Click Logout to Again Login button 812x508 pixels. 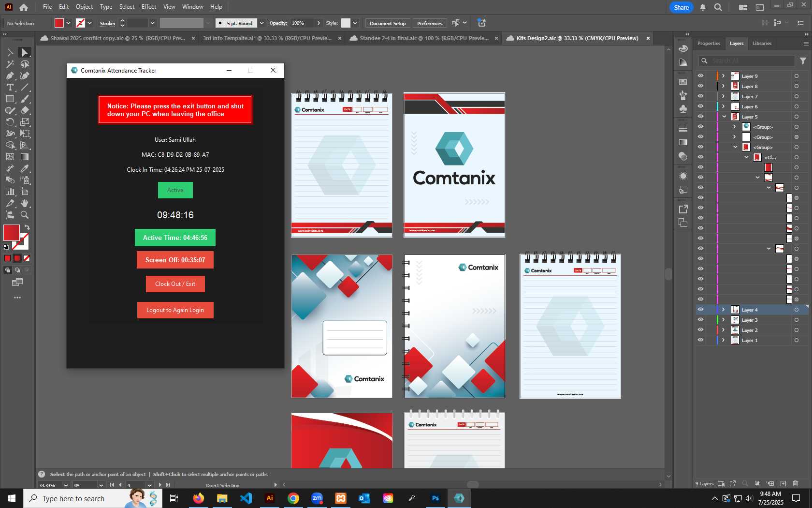coord(175,310)
